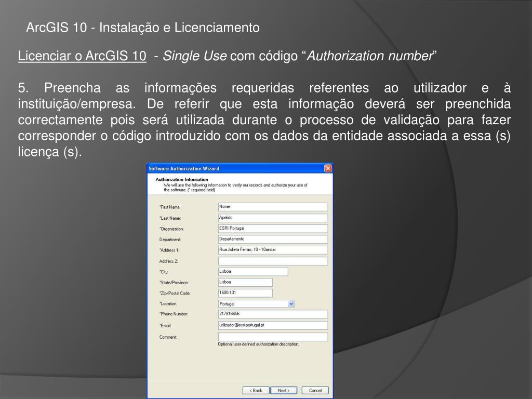Click the 'Authorization Information' heading text
The width and height of the screenshot is (532, 399).
tap(181, 179)
